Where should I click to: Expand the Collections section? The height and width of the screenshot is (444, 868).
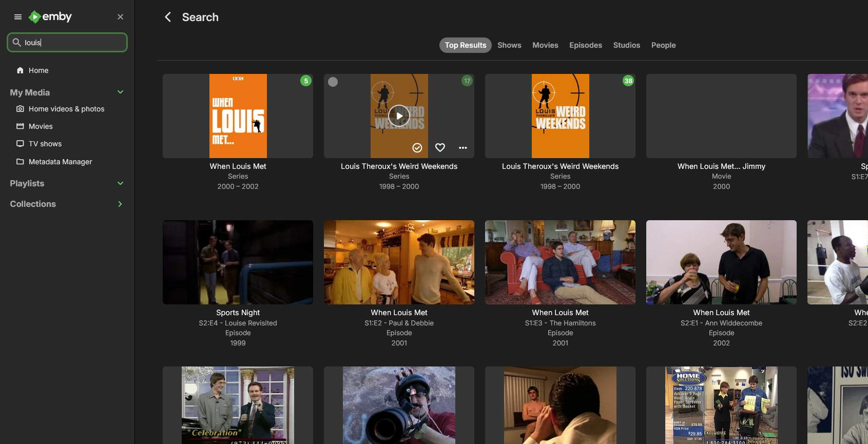pyautogui.click(x=120, y=204)
